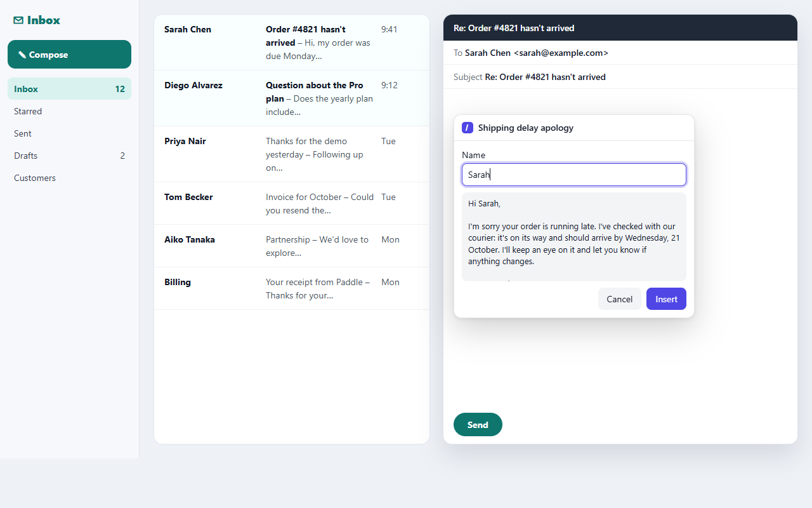Viewport: 812px width, 508px height.
Task: Open the Customers folder
Action: [69, 178]
